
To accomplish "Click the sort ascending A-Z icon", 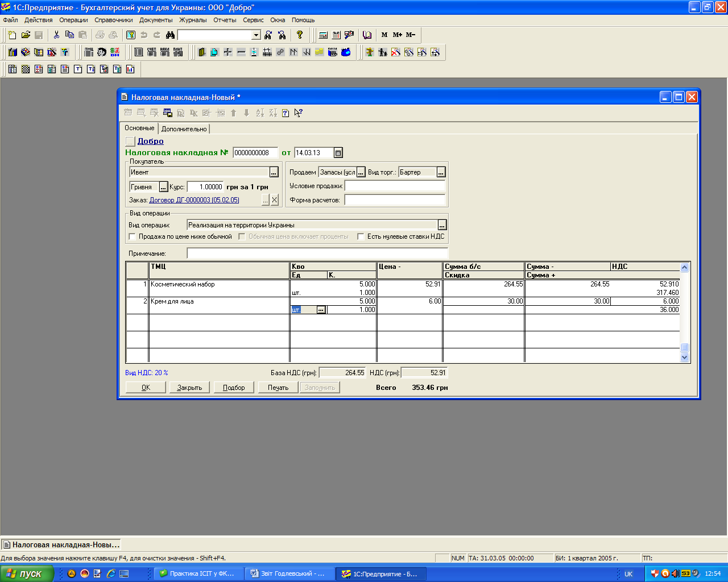I will (x=260, y=113).
